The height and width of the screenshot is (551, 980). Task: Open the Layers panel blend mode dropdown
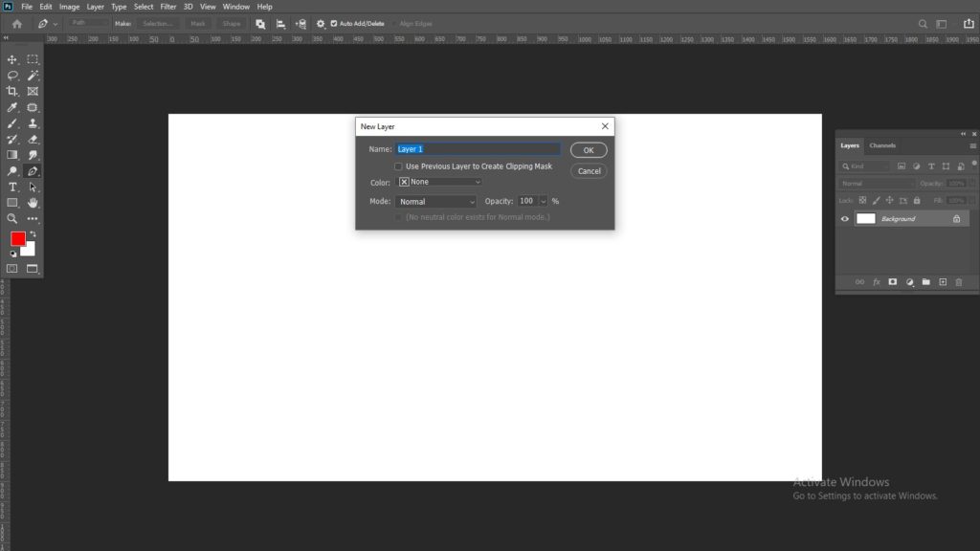click(877, 184)
